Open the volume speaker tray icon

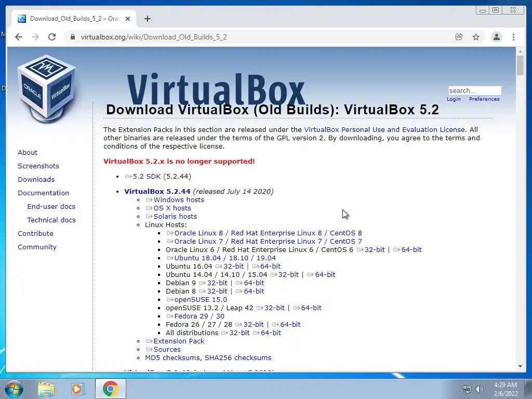coord(480,389)
